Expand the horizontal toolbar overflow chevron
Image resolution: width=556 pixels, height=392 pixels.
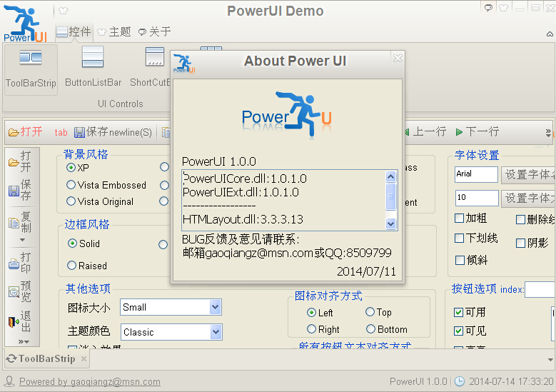coord(548,133)
